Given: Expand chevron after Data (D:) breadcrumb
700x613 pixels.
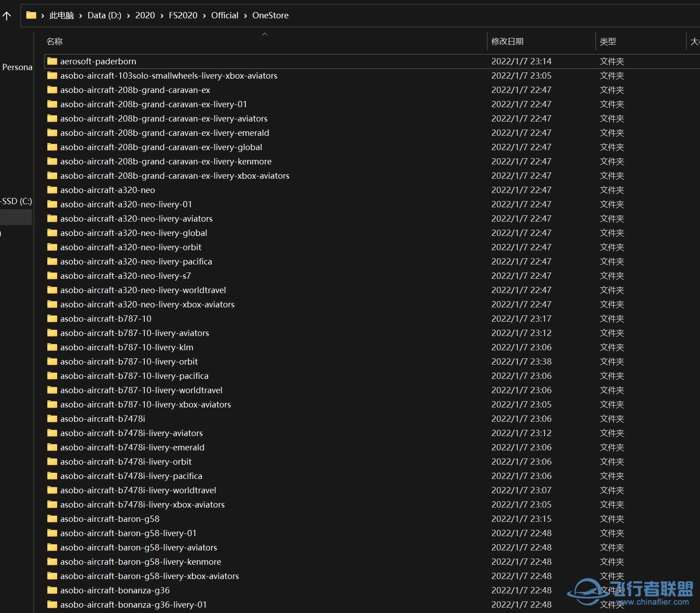Looking at the screenshot, I should click(x=128, y=16).
